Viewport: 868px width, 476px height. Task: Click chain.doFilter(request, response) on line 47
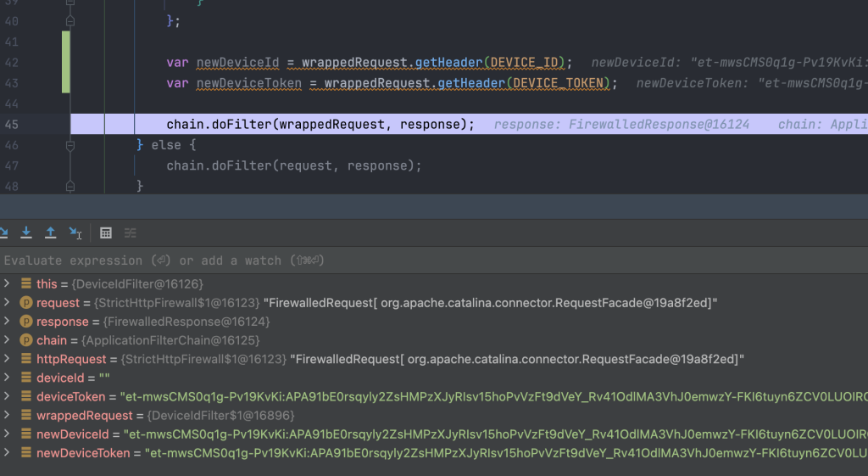pyautogui.click(x=294, y=165)
